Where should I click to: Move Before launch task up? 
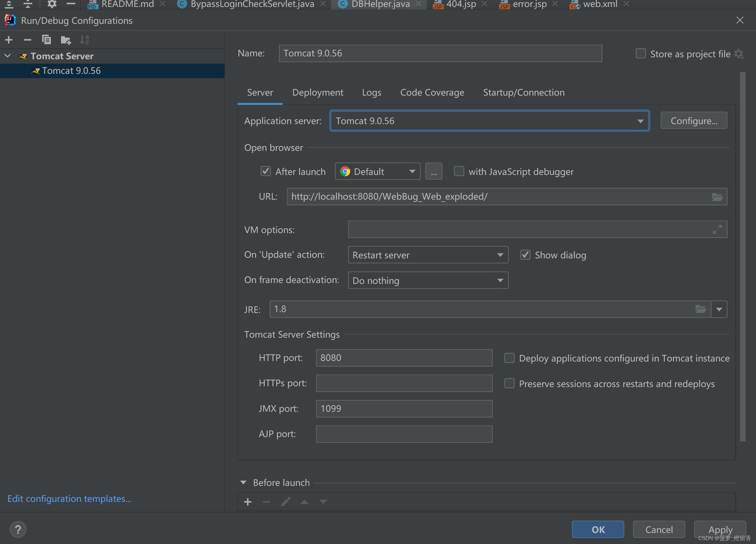pyautogui.click(x=305, y=502)
